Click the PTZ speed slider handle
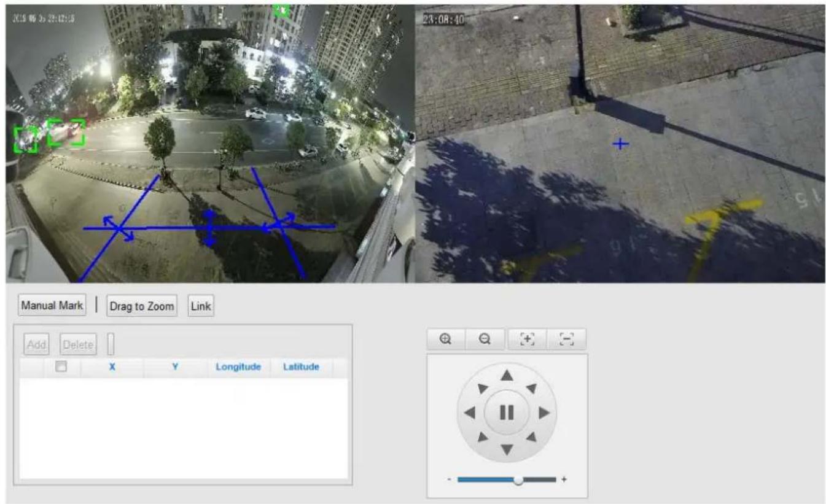The image size is (826, 504). coord(519,479)
